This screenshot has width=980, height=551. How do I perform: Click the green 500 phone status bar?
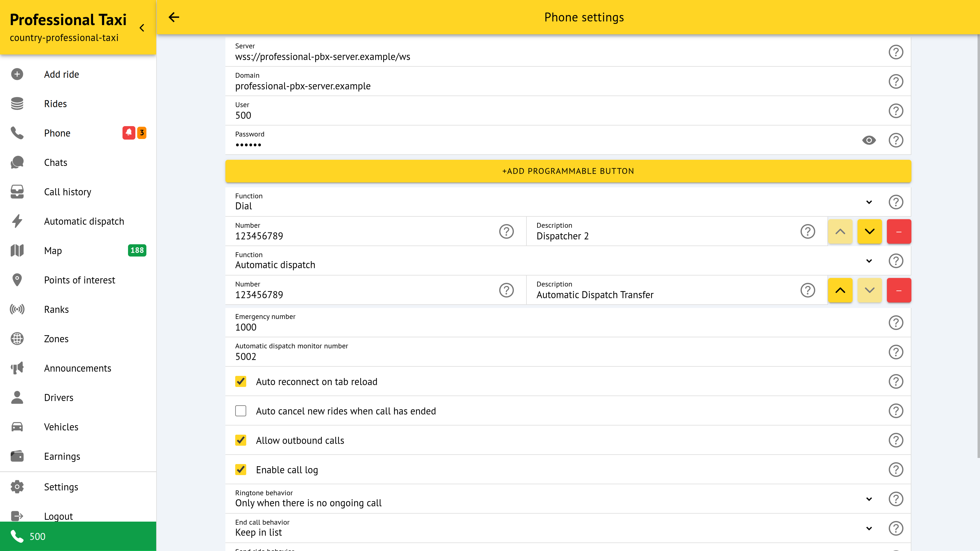coord(78,536)
